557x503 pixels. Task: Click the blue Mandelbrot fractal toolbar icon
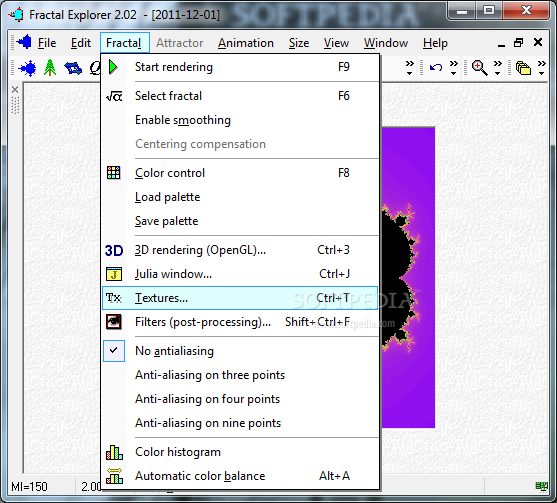28,68
